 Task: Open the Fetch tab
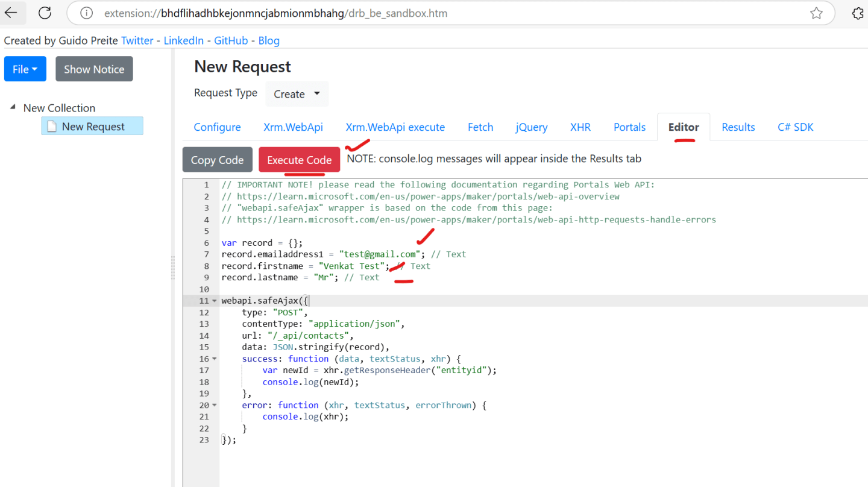[480, 127]
